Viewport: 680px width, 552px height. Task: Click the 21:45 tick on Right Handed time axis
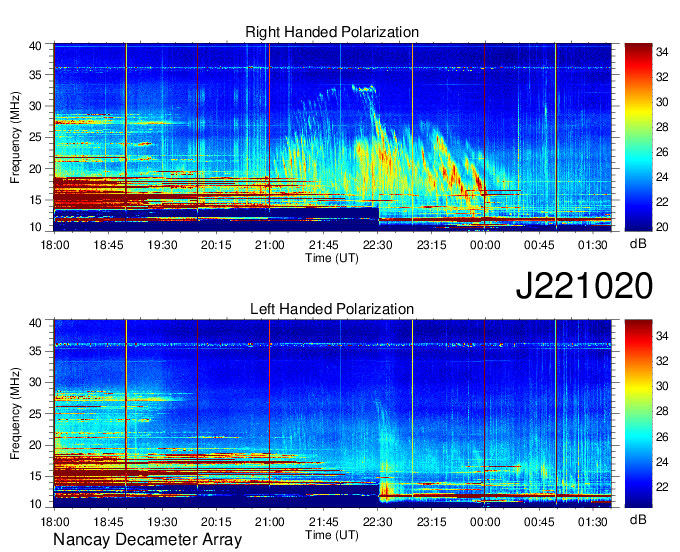pos(324,245)
